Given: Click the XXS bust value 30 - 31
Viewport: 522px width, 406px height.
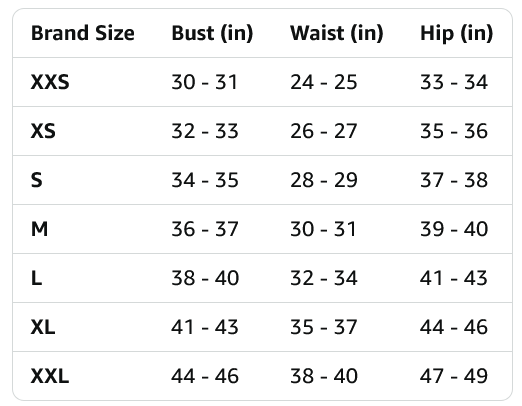Looking at the screenshot, I should click(204, 82).
